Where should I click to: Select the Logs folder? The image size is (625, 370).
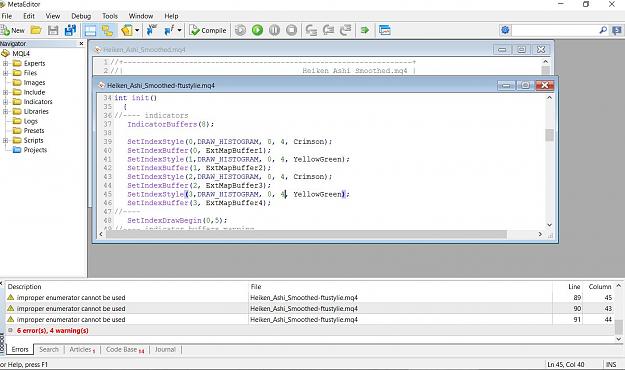31,121
